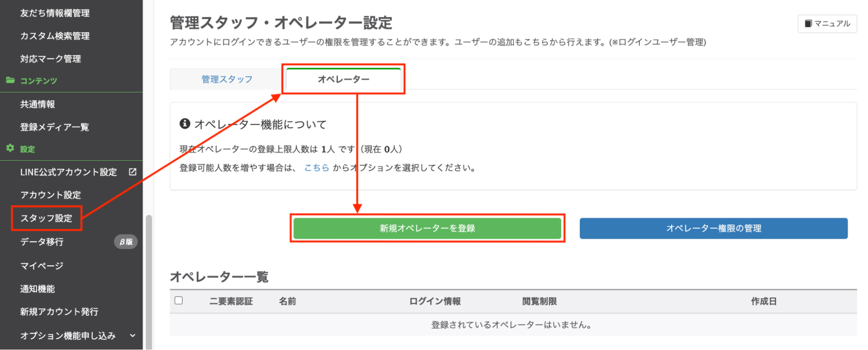Screen dimensions: 868x350
Task: Click the 作成日 column header
Action: coord(764,301)
